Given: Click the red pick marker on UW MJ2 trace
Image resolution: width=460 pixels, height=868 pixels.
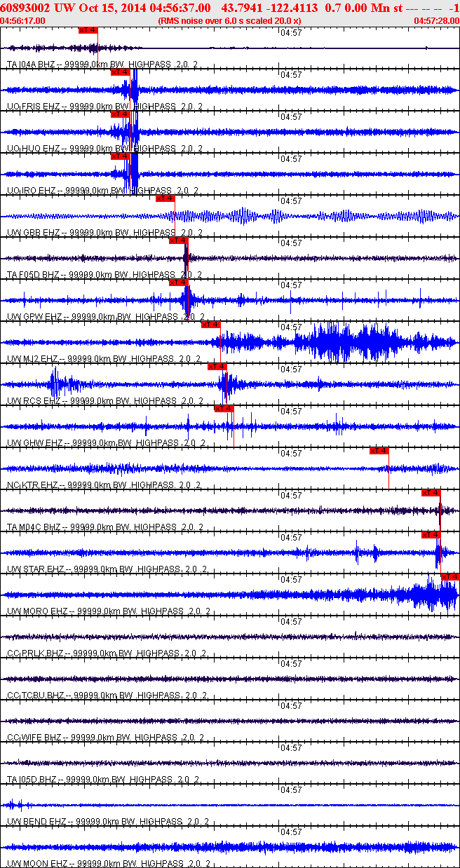Looking at the screenshot, I should [211, 325].
